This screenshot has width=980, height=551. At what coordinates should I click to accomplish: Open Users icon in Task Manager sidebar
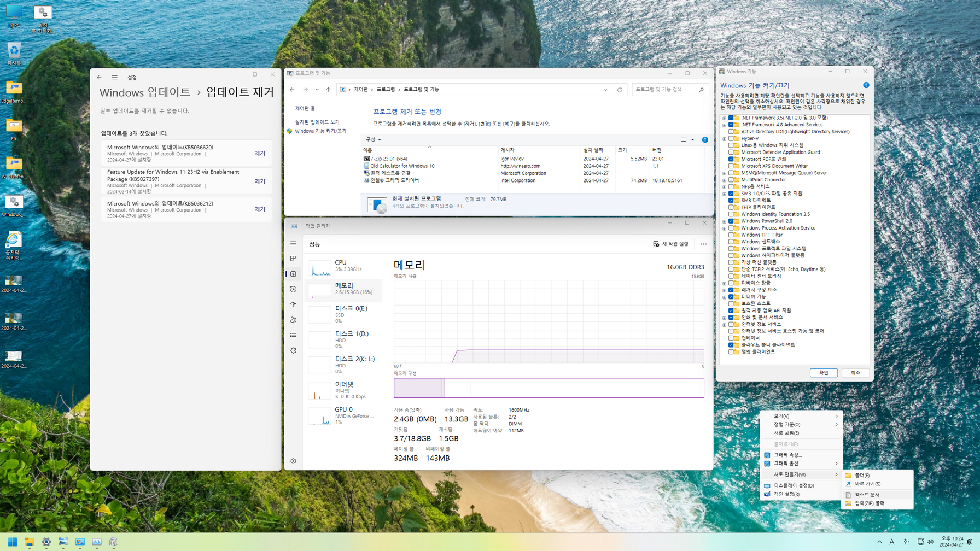(293, 320)
